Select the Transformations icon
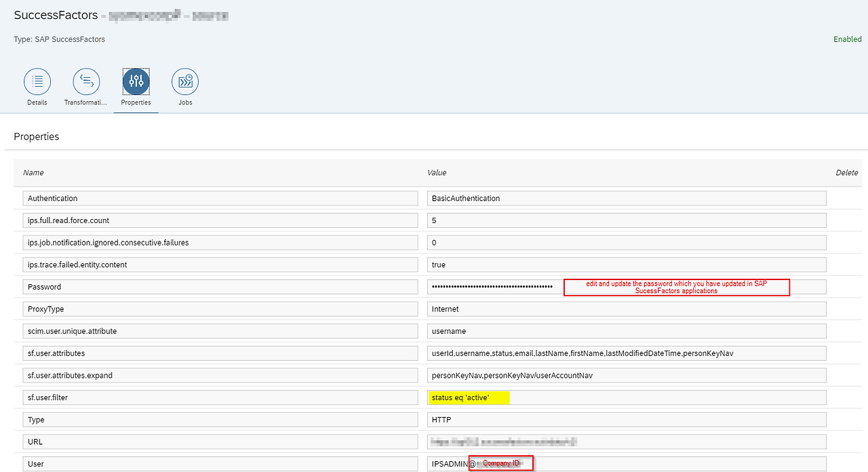 (86, 83)
